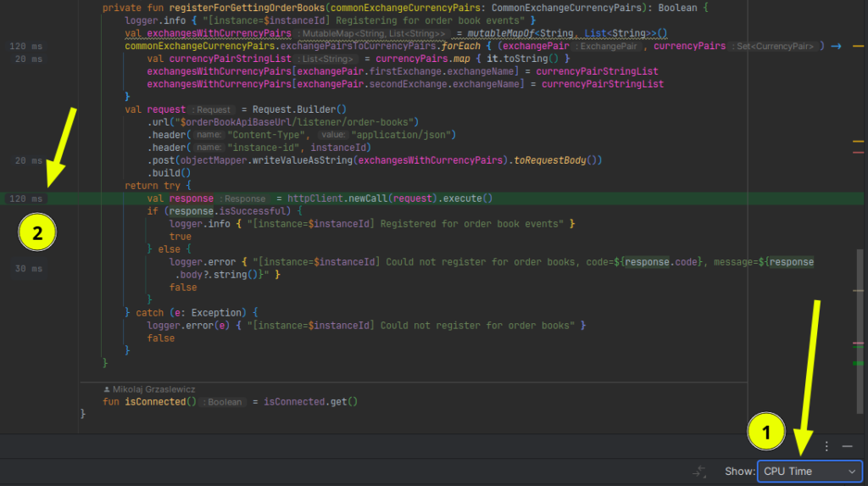Click secondExchange in the map assignment

point(408,84)
